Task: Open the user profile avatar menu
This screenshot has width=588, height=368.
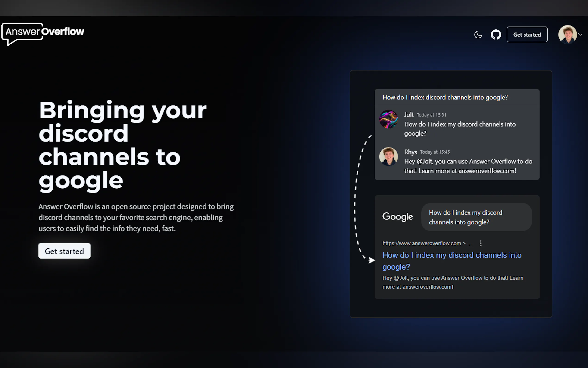Action: pos(567,34)
